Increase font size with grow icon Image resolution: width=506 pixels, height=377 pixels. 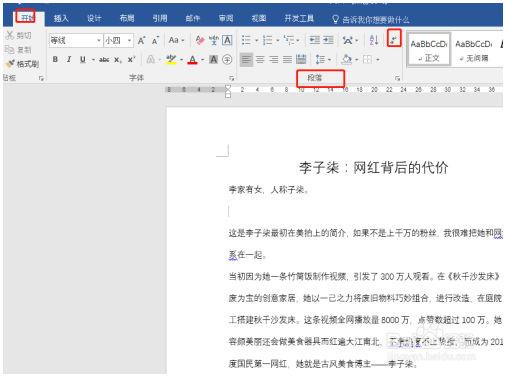click(x=141, y=41)
